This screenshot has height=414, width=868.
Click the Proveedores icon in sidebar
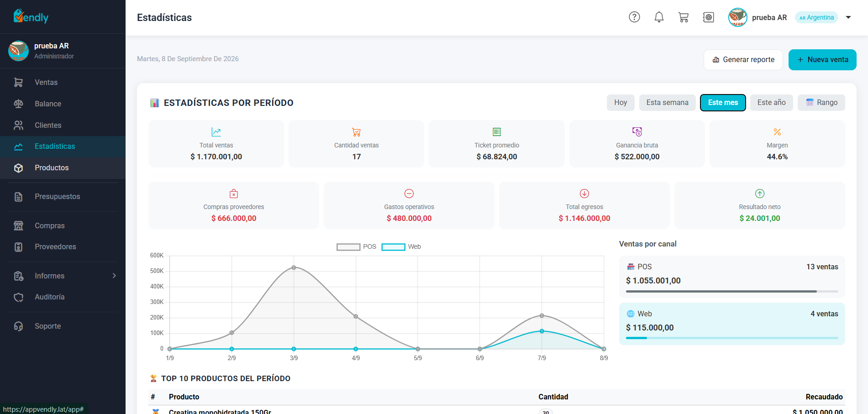pyautogui.click(x=18, y=247)
